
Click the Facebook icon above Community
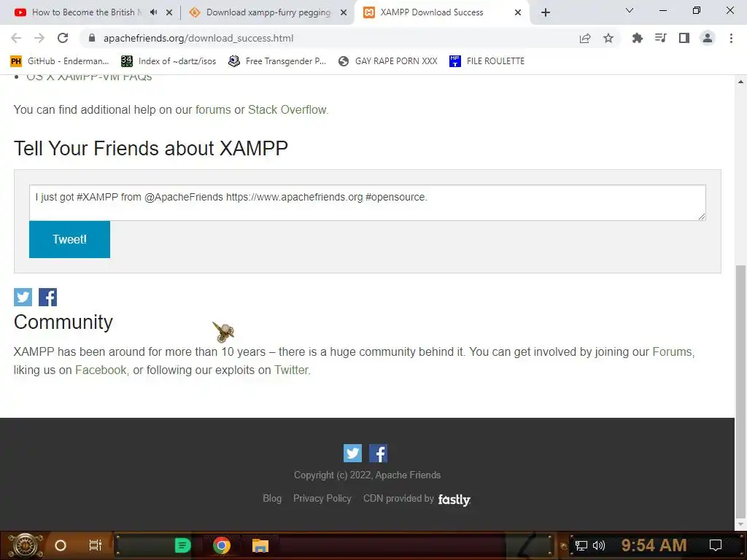(x=47, y=297)
